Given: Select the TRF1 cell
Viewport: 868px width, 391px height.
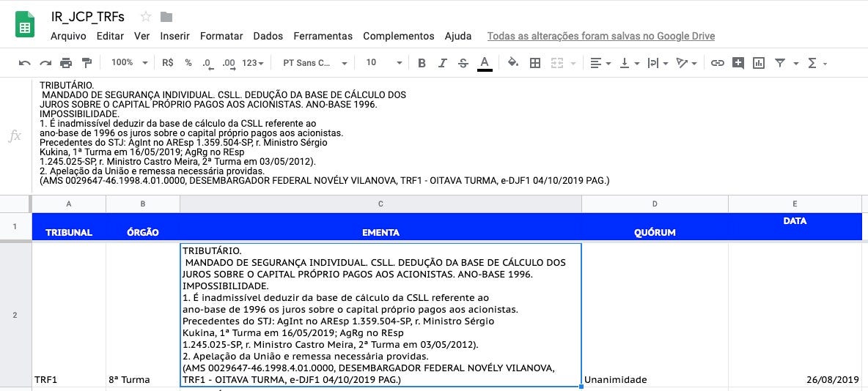Looking at the screenshot, I should (69, 316).
